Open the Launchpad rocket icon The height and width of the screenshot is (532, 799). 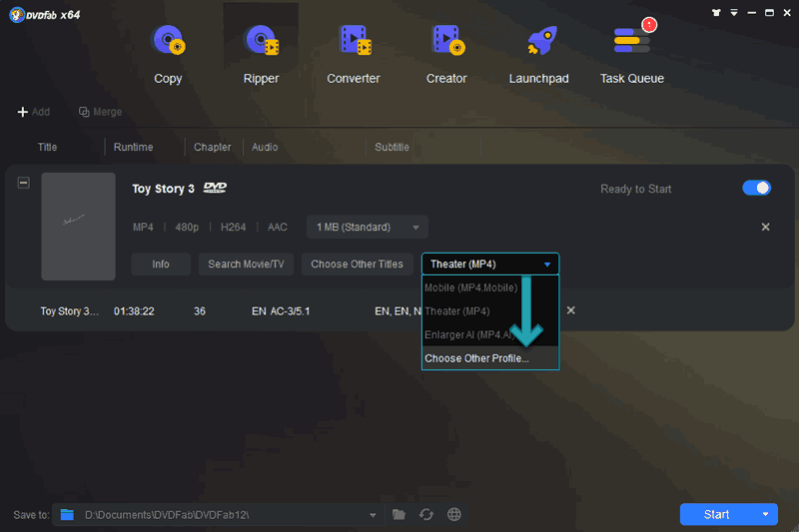[x=541, y=41]
